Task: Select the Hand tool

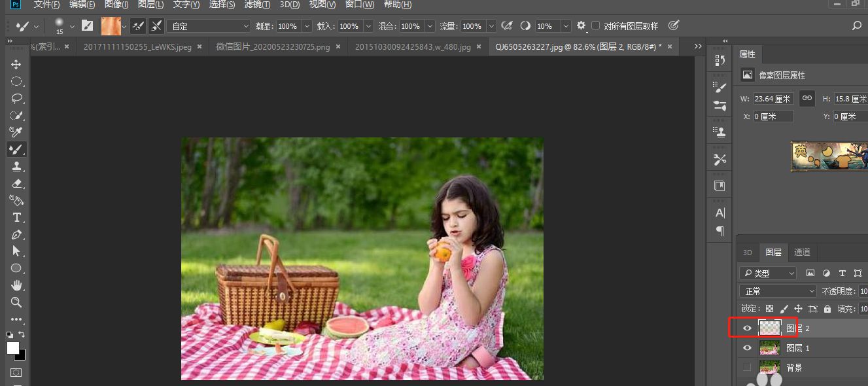Action: coord(16,285)
